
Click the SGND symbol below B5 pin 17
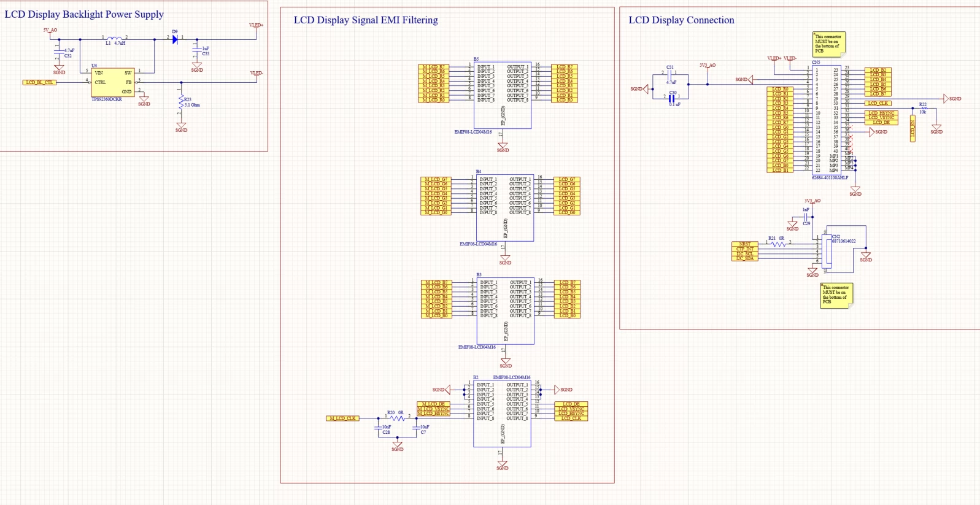pyautogui.click(x=503, y=147)
